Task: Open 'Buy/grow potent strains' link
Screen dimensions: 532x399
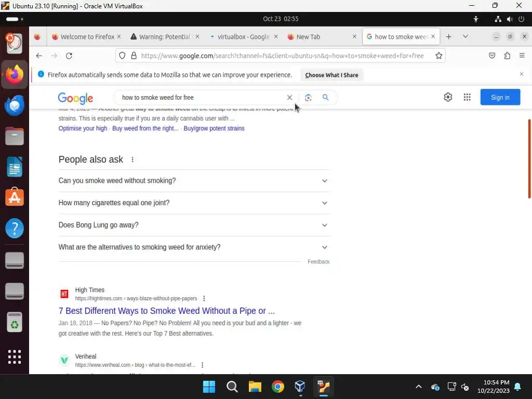Action: (214, 128)
